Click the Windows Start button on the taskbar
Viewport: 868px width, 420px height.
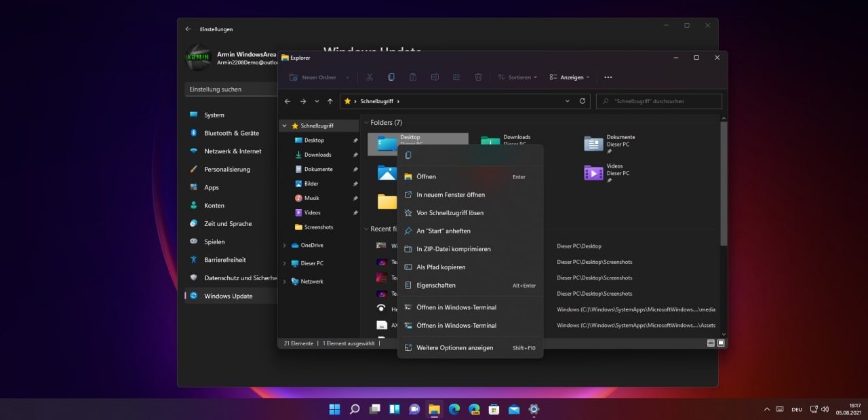click(x=334, y=409)
